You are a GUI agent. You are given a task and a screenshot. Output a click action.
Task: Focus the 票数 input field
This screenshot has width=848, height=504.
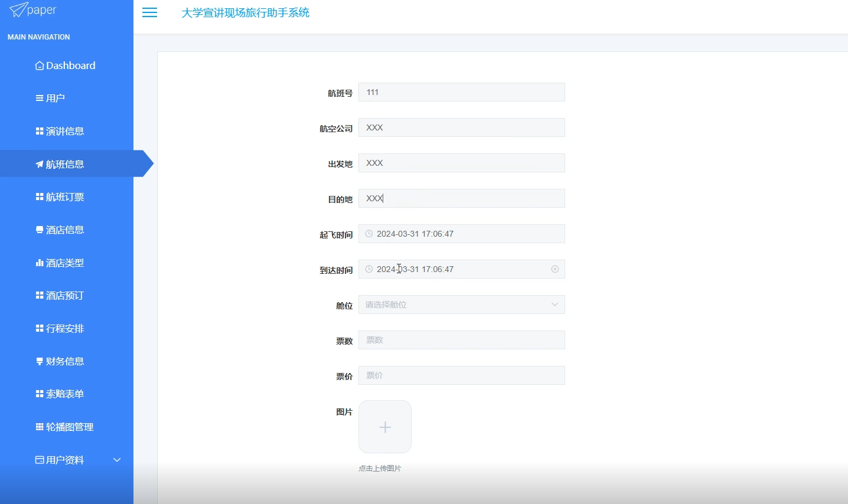click(x=462, y=340)
